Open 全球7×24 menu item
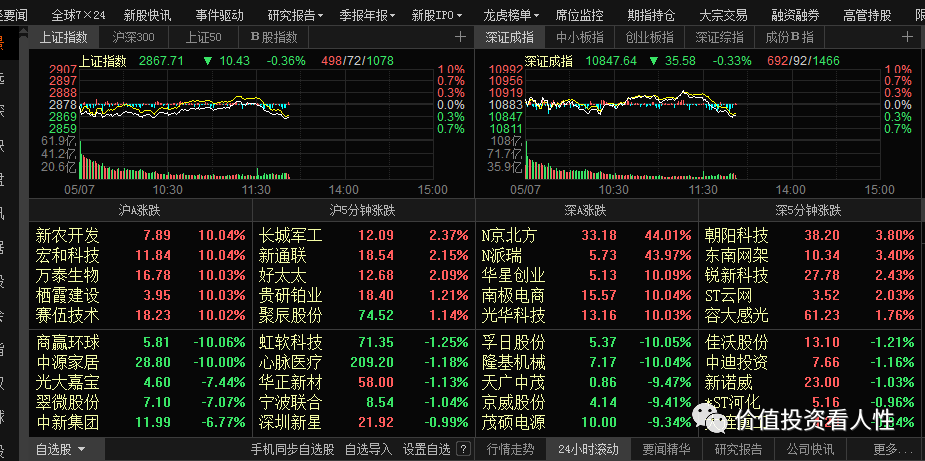Screen dimensions: 925x461 (x=78, y=15)
